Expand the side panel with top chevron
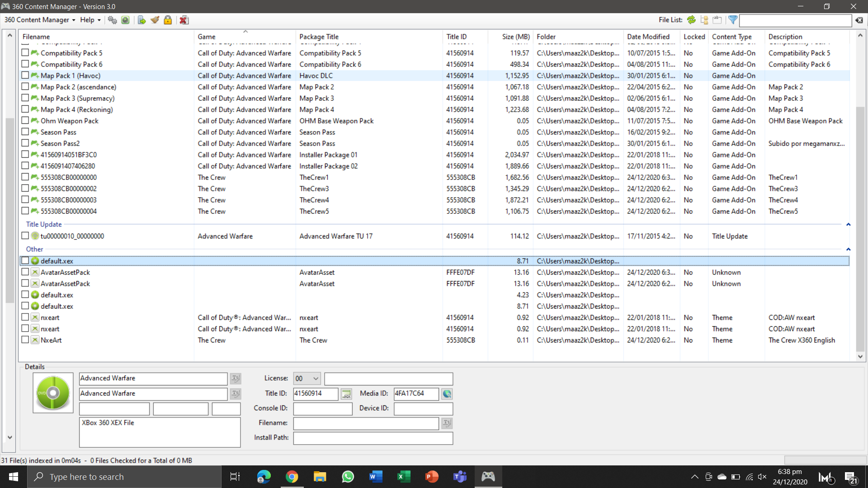Viewport: 868px width, 488px height. pos(9,35)
